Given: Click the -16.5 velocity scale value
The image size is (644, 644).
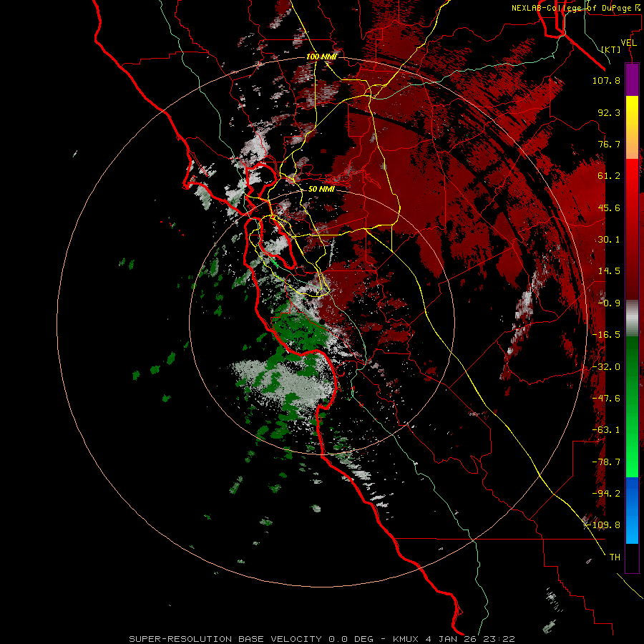Looking at the screenshot, I should coord(606,335).
